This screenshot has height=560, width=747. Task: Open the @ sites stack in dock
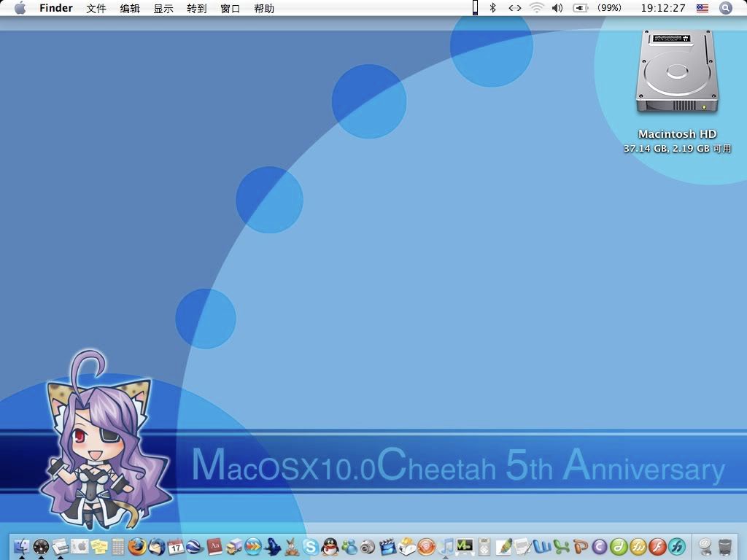coord(705,547)
